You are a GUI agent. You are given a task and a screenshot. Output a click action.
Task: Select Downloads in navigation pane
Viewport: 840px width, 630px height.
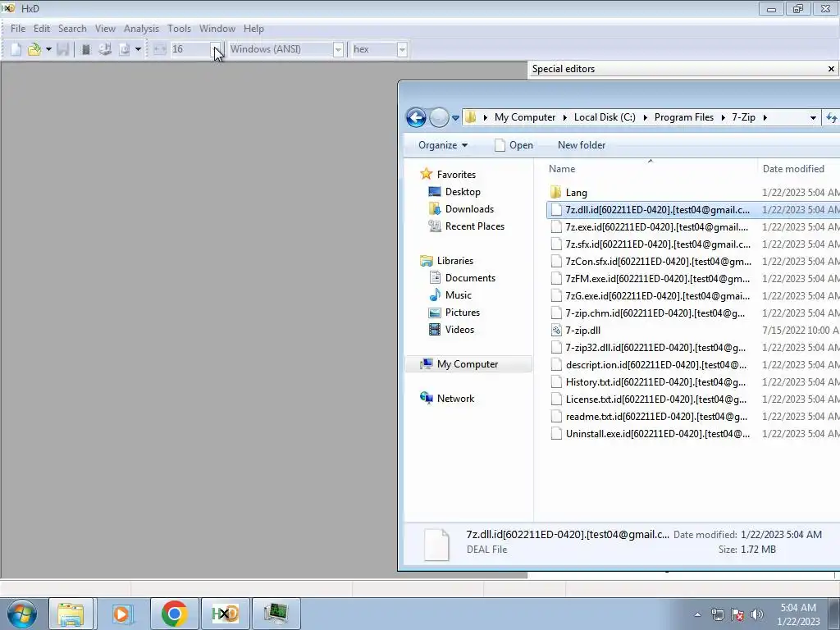point(469,209)
